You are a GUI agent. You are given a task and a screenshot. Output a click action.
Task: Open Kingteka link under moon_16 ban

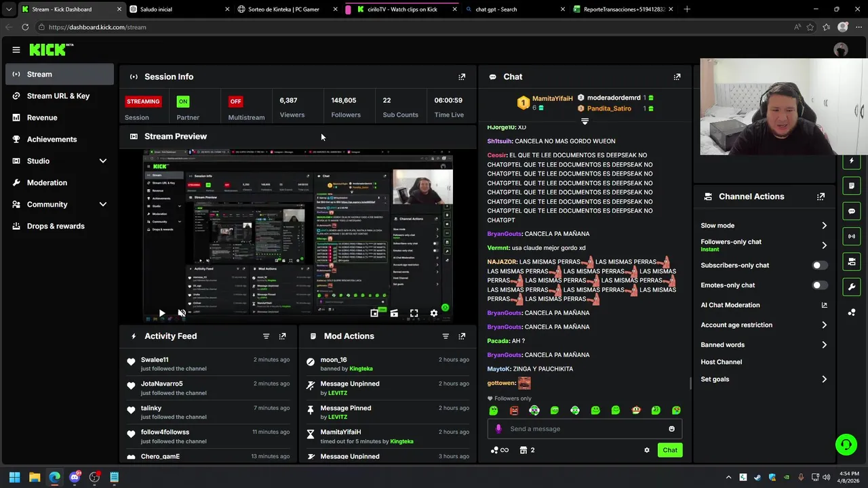pos(361,369)
